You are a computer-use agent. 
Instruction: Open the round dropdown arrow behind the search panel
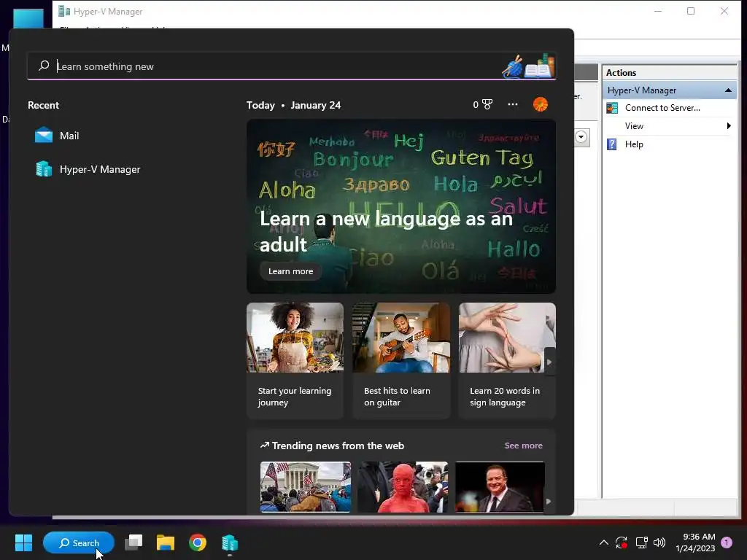(x=581, y=137)
